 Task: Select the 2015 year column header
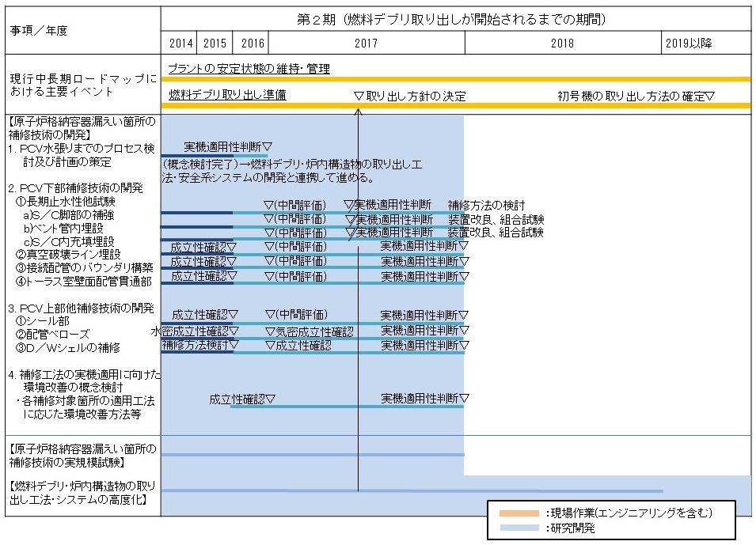point(215,44)
